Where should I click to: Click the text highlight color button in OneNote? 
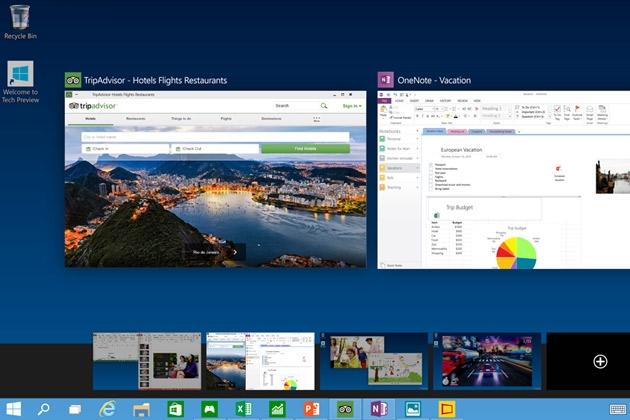click(449, 116)
